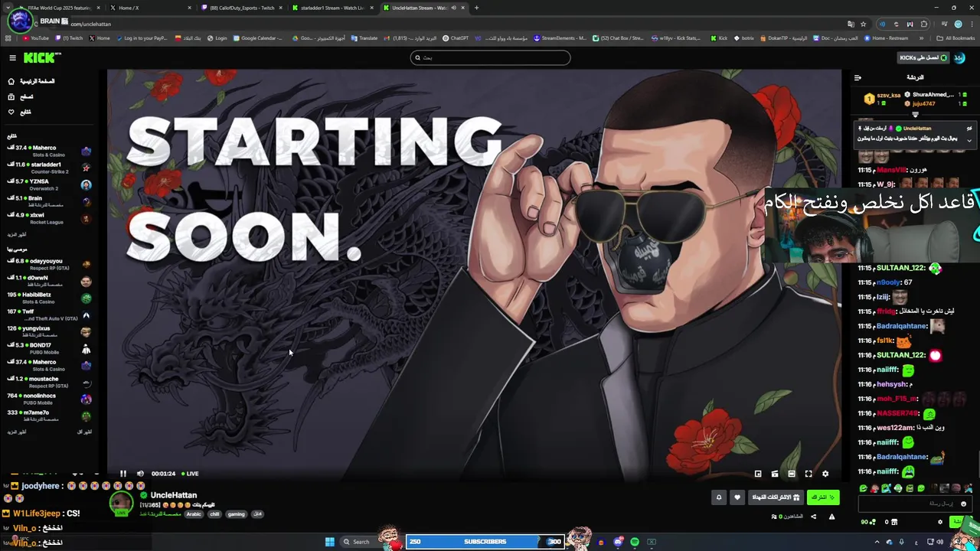Mute the stream volume speaker icon

tap(140, 474)
